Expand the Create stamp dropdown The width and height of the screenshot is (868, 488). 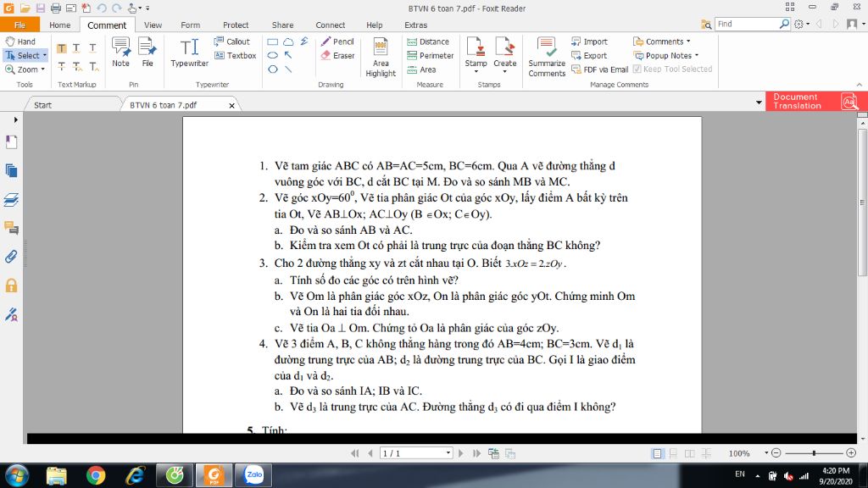pyautogui.click(x=505, y=72)
